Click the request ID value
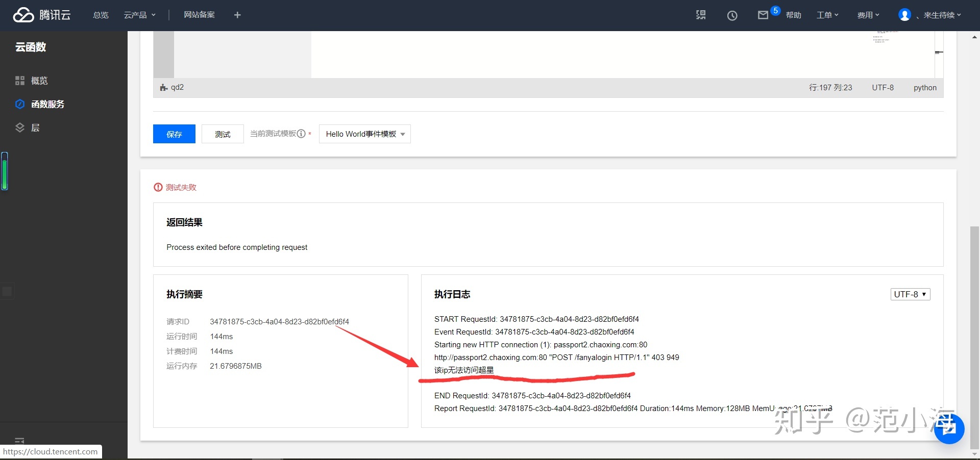This screenshot has height=460, width=980. pyautogui.click(x=280, y=322)
